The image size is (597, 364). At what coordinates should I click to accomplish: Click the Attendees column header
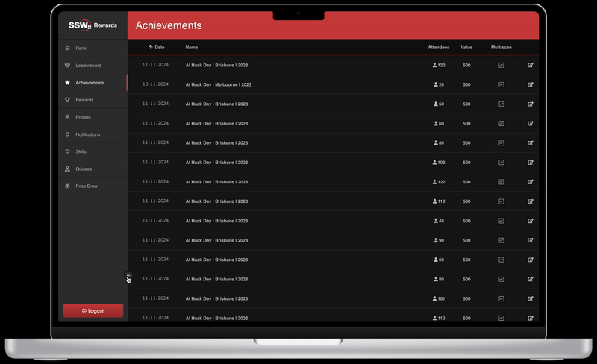438,47
